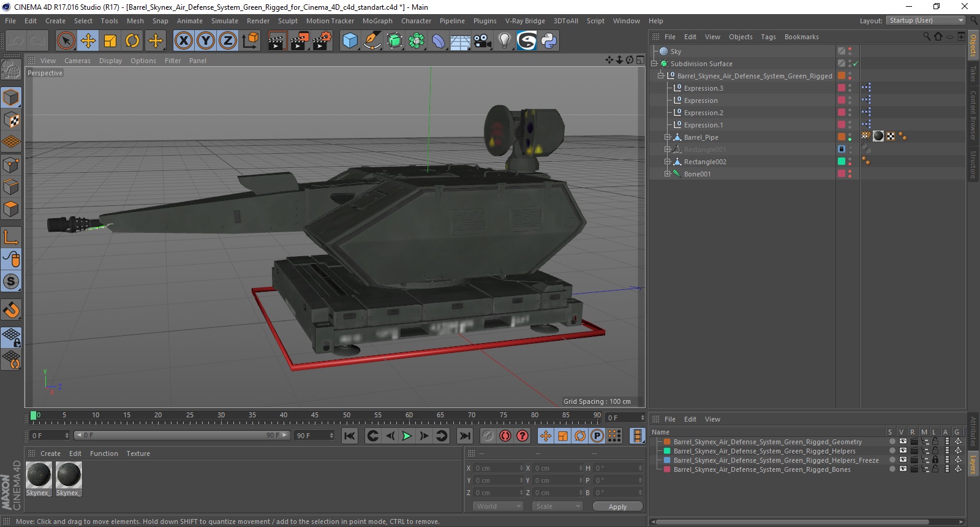The width and height of the screenshot is (980, 527).
Task: Switch to Texture mode in left palette
Action: (11, 120)
